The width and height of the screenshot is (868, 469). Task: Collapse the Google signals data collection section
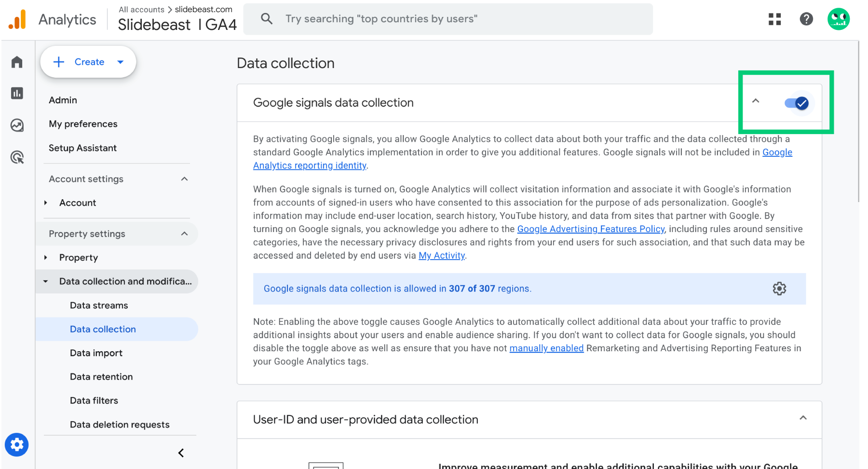(756, 101)
